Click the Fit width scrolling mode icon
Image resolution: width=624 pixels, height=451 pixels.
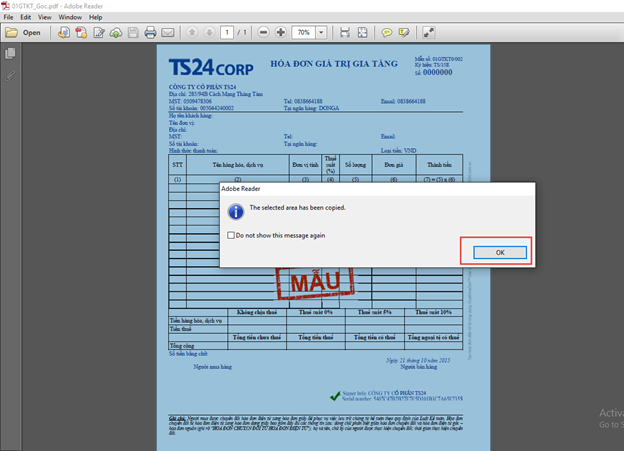(x=345, y=33)
